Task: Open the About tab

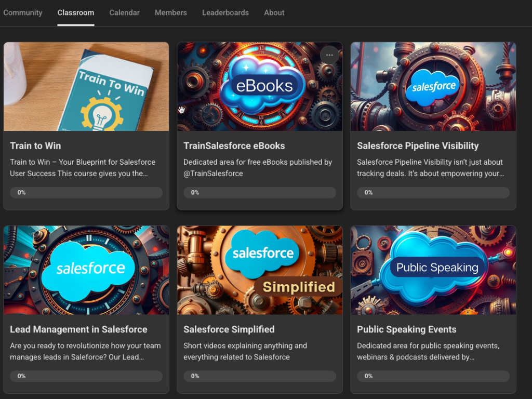Action: 274,12
